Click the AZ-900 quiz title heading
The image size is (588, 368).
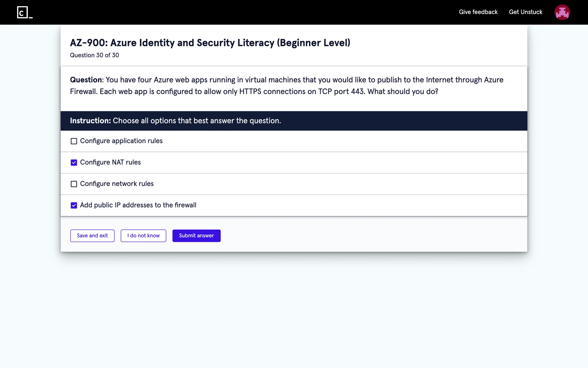point(210,43)
